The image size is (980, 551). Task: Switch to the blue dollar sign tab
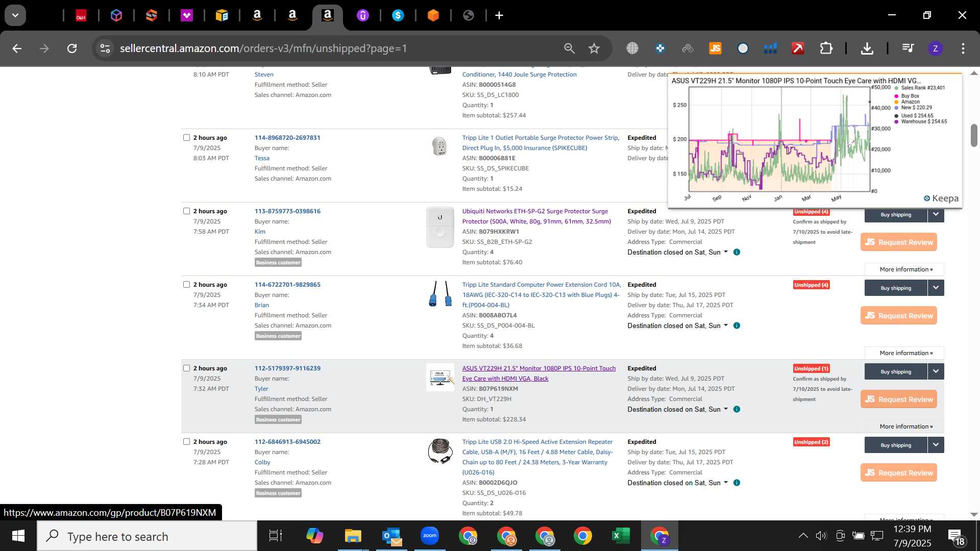pyautogui.click(x=398, y=16)
